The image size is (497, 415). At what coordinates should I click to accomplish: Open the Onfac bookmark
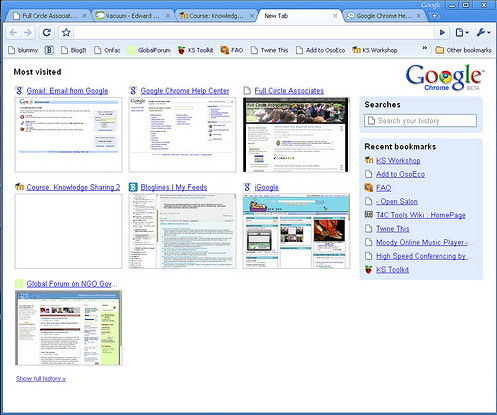click(x=107, y=50)
